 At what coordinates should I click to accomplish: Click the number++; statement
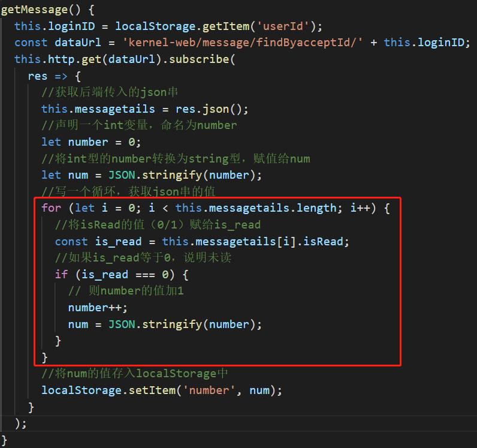[98, 308]
